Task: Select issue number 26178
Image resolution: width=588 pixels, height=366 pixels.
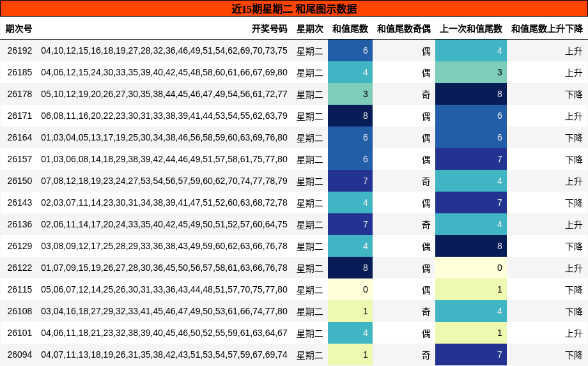Action: pyautogui.click(x=20, y=94)
